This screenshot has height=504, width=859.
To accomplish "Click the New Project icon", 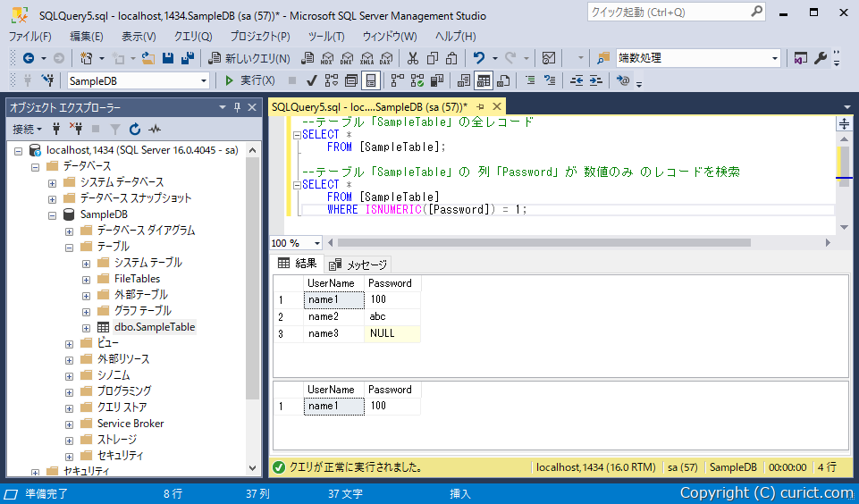I will 86,58.
